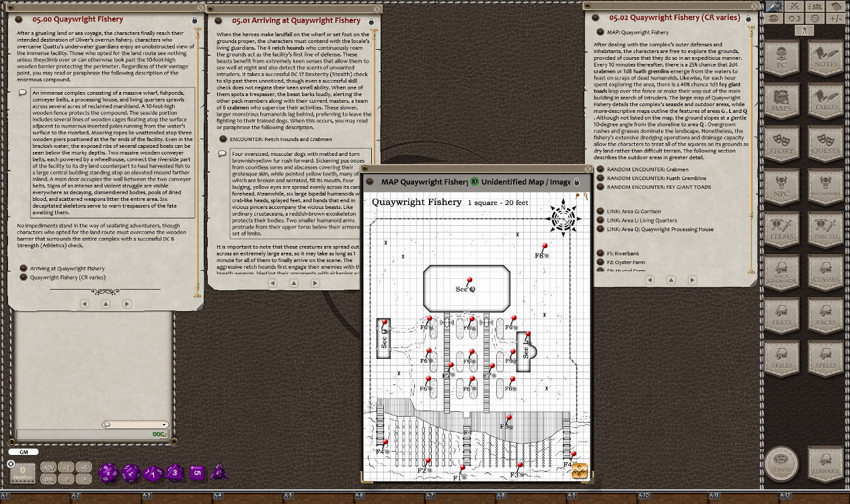The height and width of the screenshot is (504, 850).
Task: Click the F1 pin on the fishery map
Action: [461, 466]
